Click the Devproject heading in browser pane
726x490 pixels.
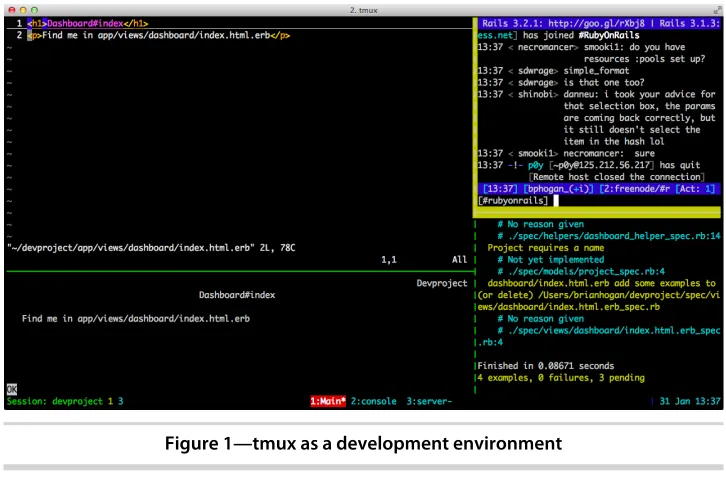coord(442,283)
